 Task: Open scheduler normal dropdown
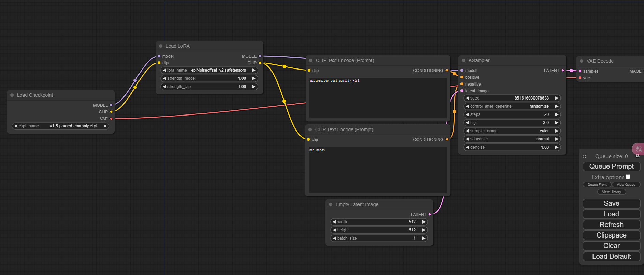(x=512, y=139)
